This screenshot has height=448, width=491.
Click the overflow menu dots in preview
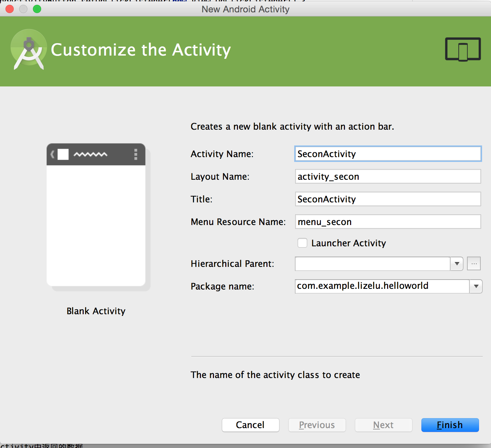[136, 154]
